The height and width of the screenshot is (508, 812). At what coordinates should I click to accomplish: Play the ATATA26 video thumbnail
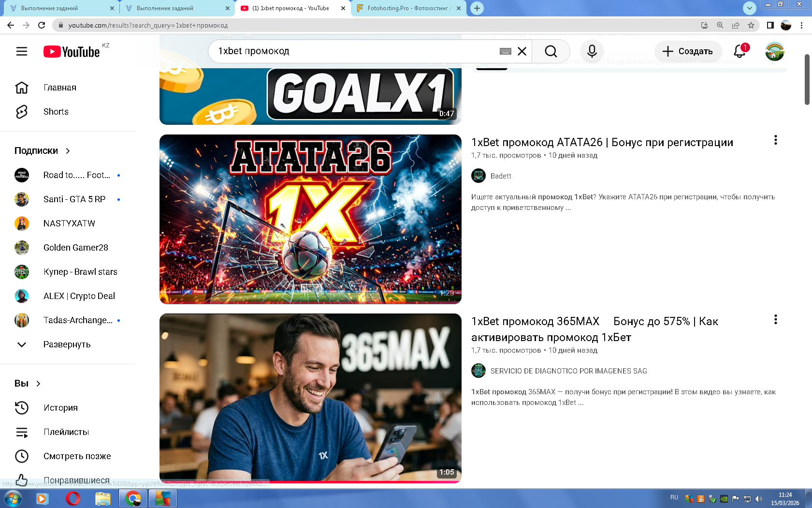pyautogui.click(x=310, y=219)
